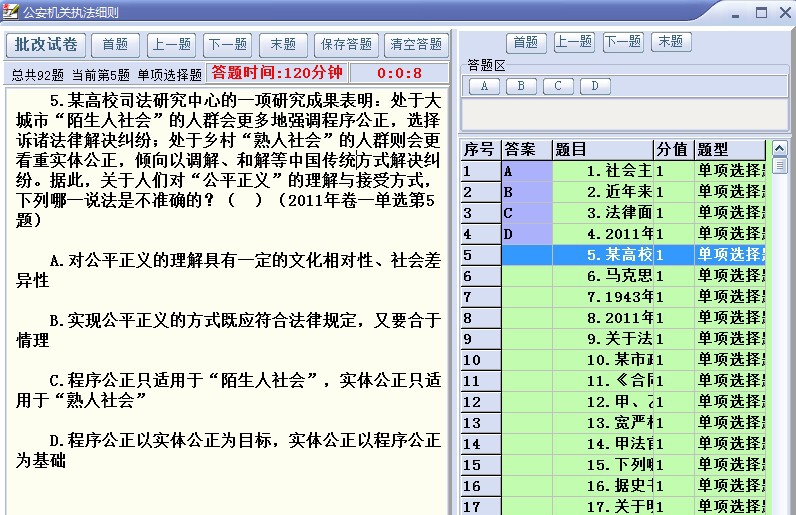Click the 答题时间:120分钟 label

click(277, 73)
